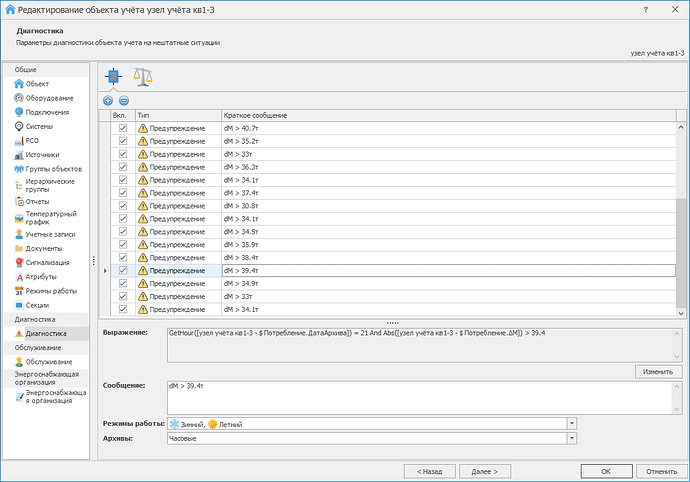
Task: Select Режимы работы sidebar item
Action: [50, 290]
